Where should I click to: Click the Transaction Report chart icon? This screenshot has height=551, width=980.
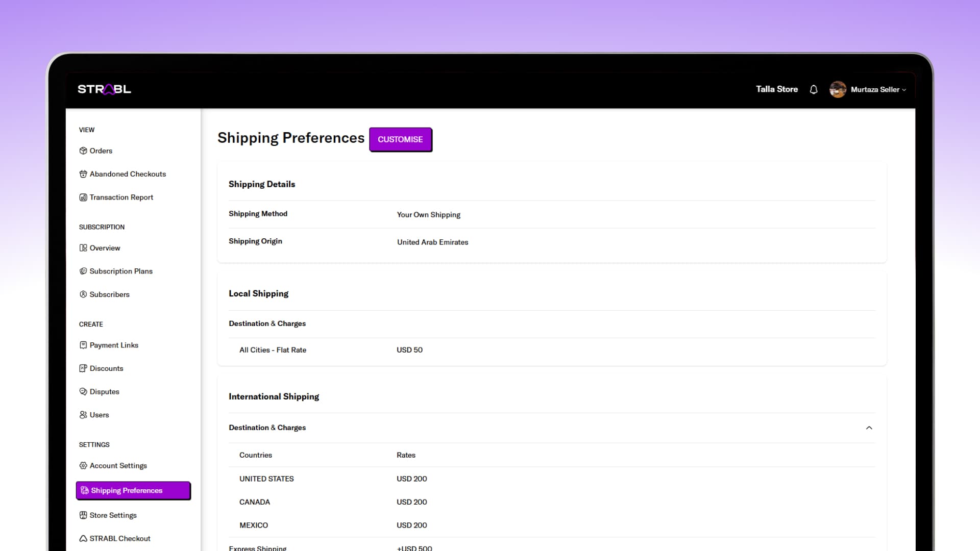(83, 197)
